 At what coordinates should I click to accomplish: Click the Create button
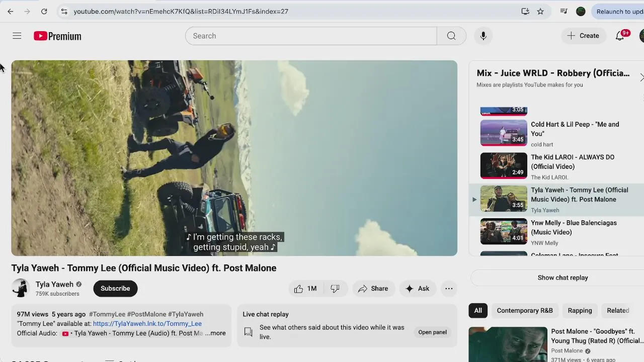(x=583, y=36)
